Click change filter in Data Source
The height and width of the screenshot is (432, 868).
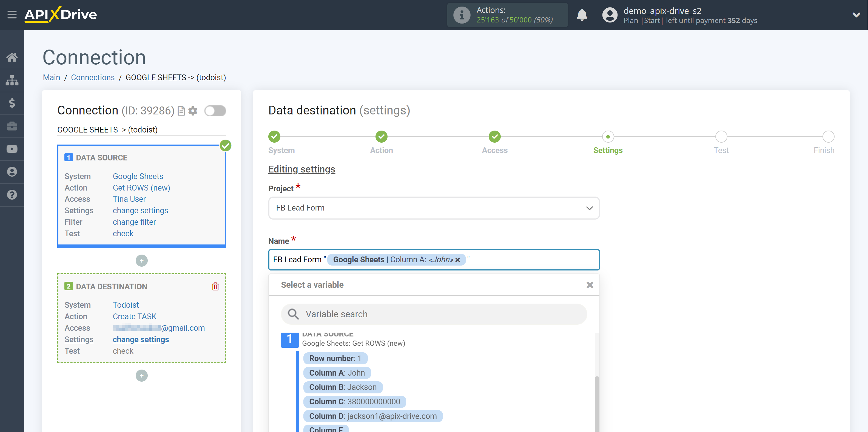click(134, 222)
